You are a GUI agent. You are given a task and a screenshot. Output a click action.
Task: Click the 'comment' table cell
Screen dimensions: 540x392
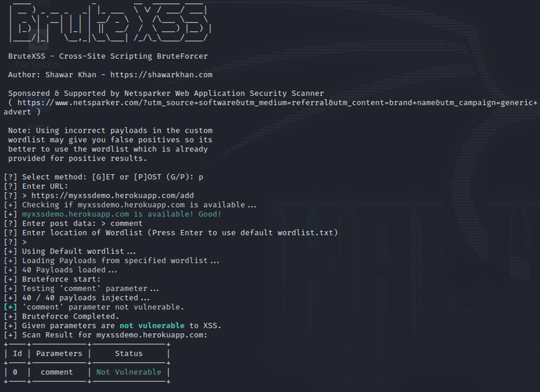tap(57, 372)
